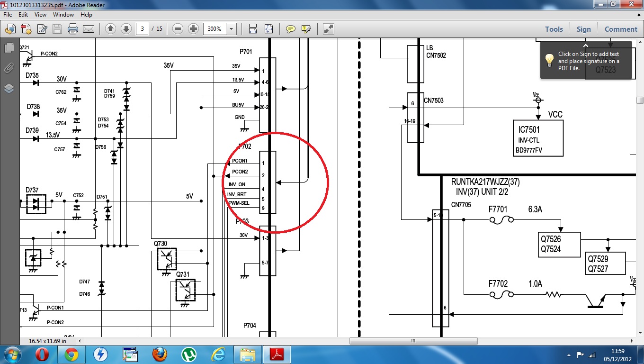644x364 pixels.
Task: Add a sticky note comment
Action: pos(291,29)
